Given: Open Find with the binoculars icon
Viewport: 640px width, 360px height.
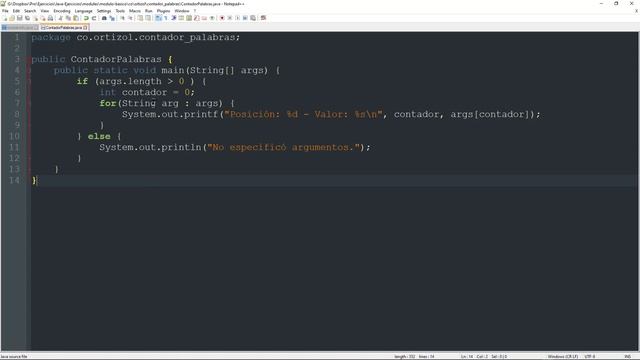Looking at the screenshot, I should point(104,18).
